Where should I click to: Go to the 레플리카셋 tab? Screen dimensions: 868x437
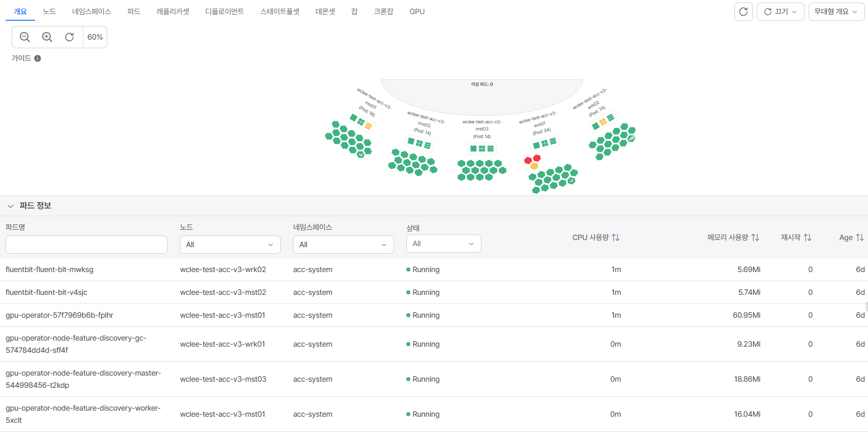pos(173,11)
